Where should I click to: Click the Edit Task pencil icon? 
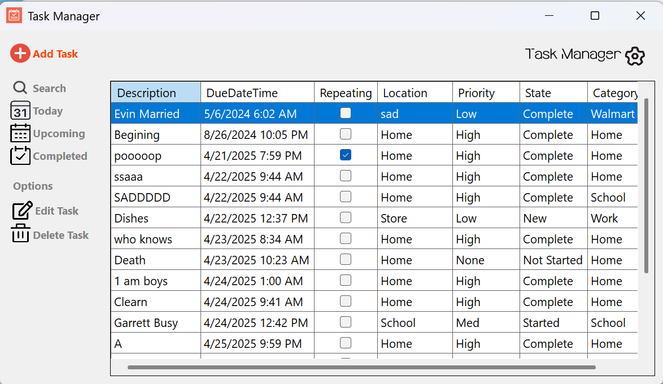pyautogui.click(x=22, y=211)
